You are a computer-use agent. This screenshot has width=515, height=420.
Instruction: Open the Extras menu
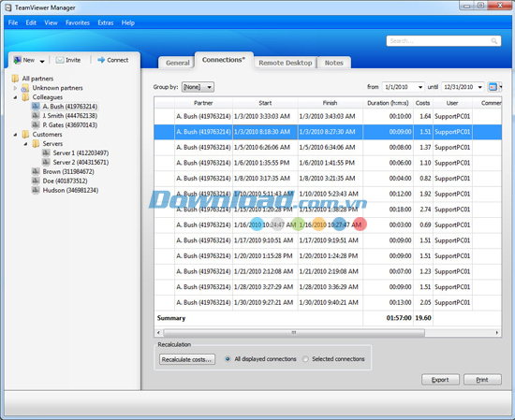[x=106, y=22]
